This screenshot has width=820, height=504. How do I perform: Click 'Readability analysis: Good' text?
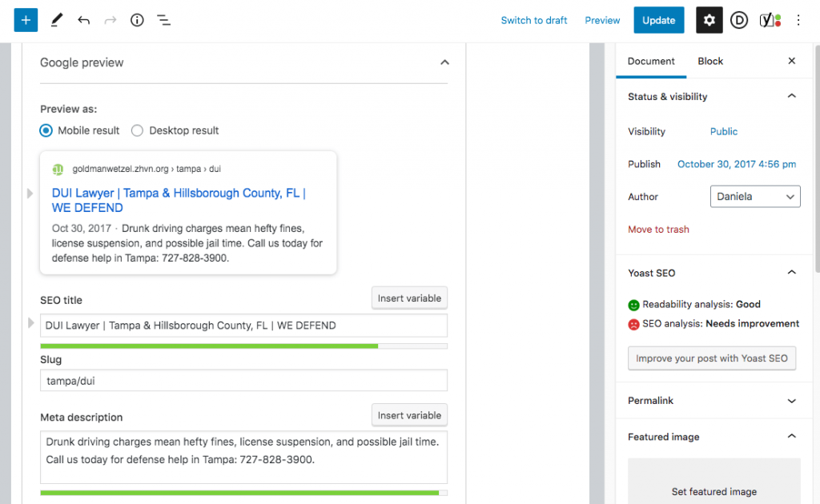[701, 305]
